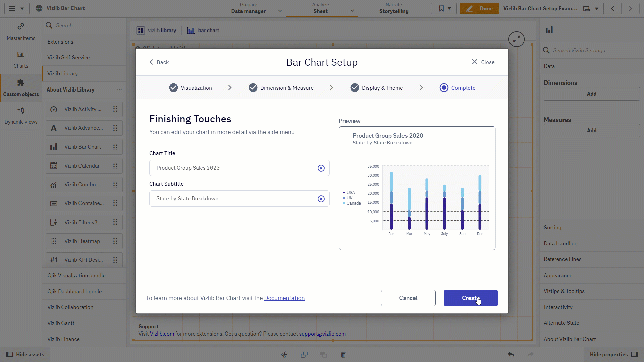644x362 pixels.
Task: Go to previous sheet arrow
Action: (x=612, y=9)
